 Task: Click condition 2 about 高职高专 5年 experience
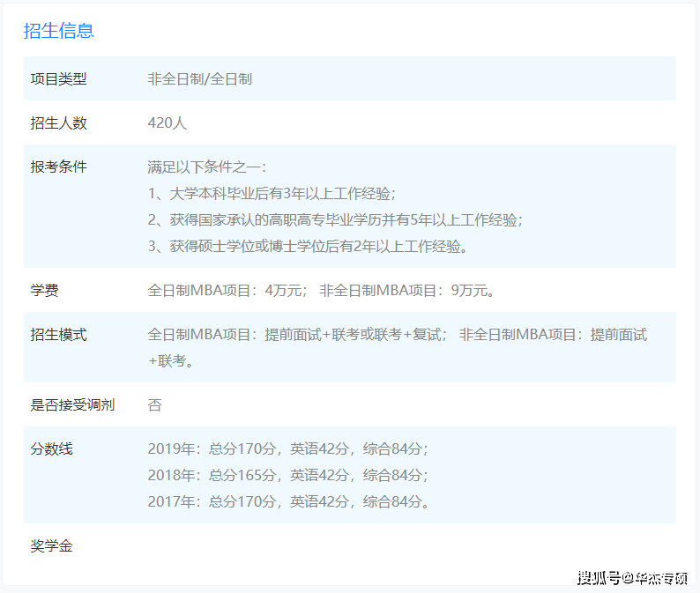[335, 220]
